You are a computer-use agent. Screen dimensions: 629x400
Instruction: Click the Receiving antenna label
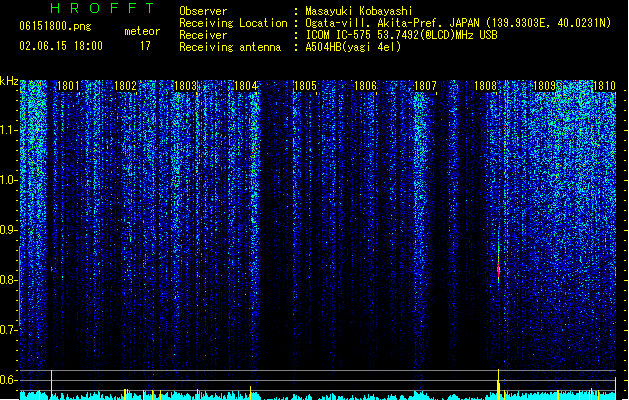[x=230, y=47]
